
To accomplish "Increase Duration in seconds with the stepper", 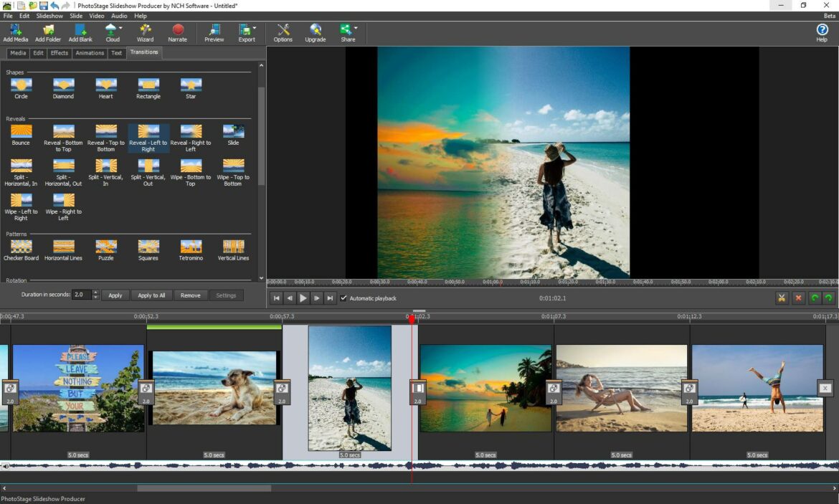I will coord(97,292).
